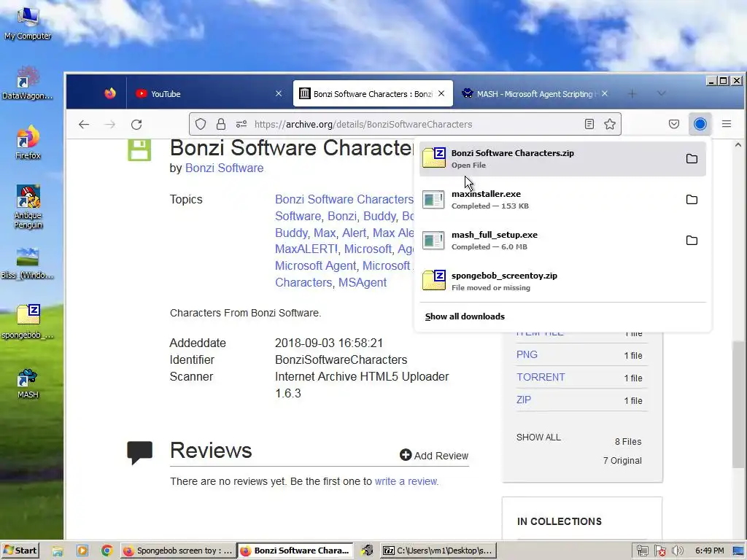Show site security padlock information
747x560 pixels.
[220, 124]
